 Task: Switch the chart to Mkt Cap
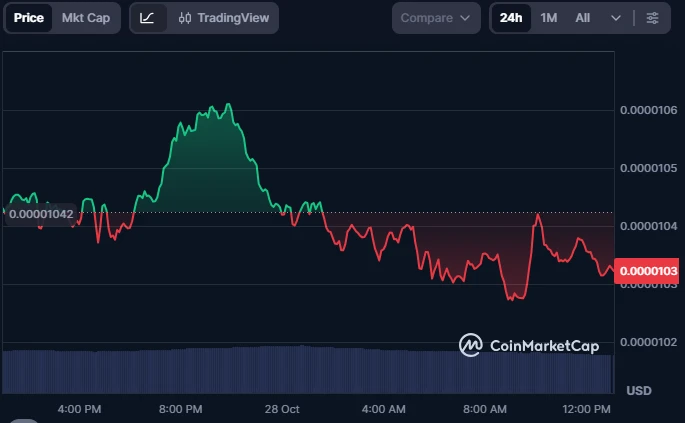[x=86, y=18]
